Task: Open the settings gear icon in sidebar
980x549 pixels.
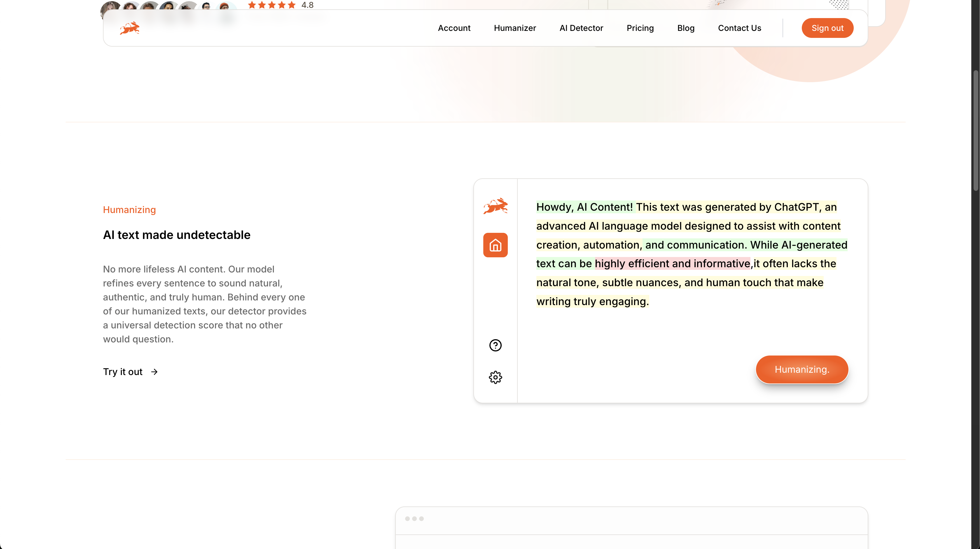Action: [x=495, y=377]
